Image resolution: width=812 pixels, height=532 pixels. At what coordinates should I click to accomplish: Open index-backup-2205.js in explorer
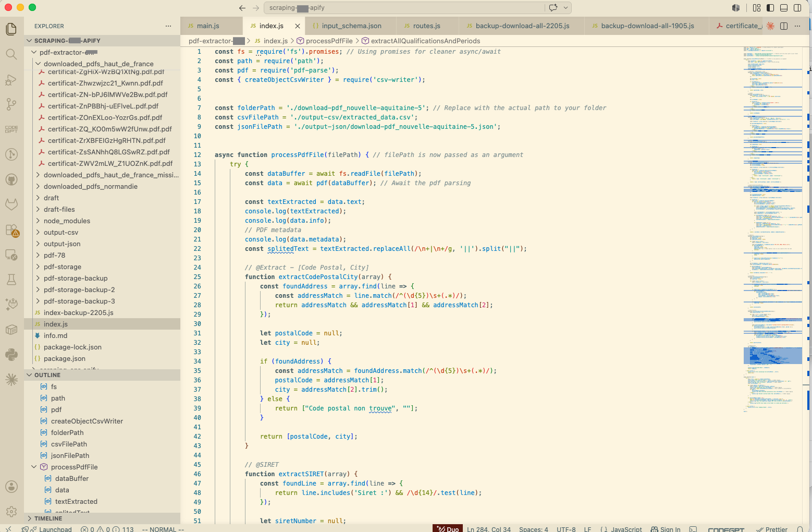tap(102, 312)
